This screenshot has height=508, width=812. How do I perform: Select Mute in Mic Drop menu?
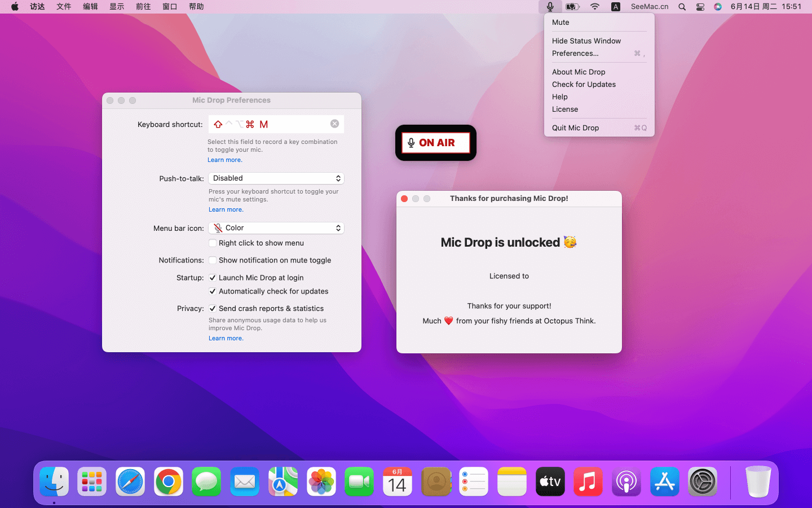[x=599, y=23]
